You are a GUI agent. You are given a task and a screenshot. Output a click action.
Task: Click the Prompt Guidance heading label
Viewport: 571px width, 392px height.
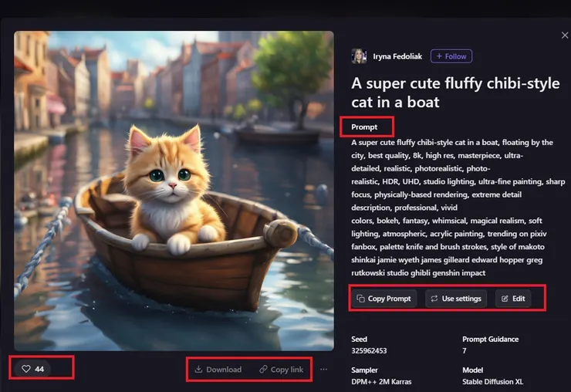click(490, 339)
